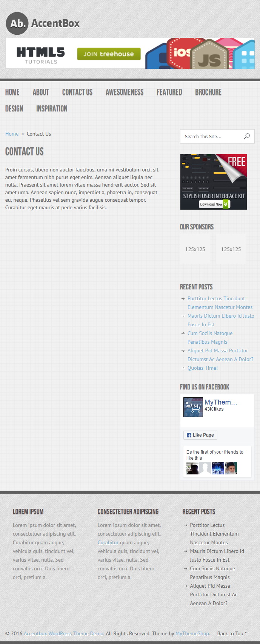Click the bearded man friend avatar
The width and height of the screenshot is (260, 644).
pos(231,468)
